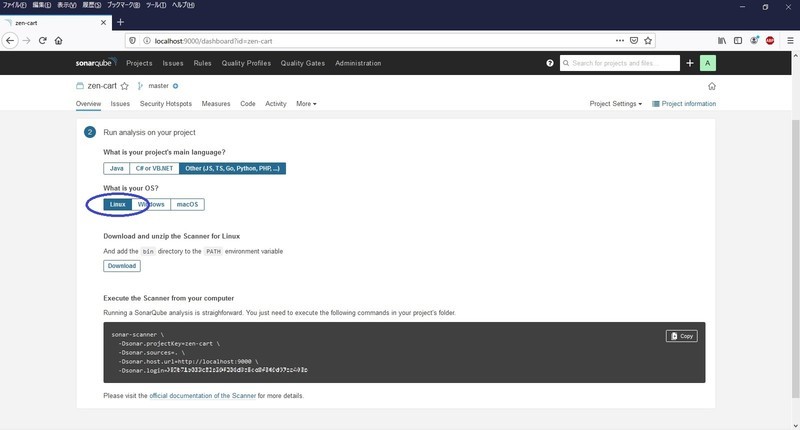Click the -Dsonar.projectKey=zen-cart command line
This screenshot has height=430, width=800.
pos(169,344)
